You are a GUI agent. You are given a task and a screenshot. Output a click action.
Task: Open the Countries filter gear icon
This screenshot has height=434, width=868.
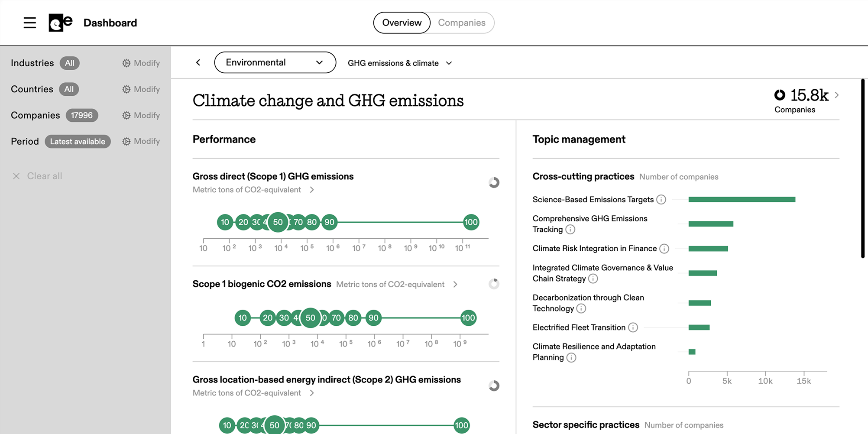(x=127, y=89)
